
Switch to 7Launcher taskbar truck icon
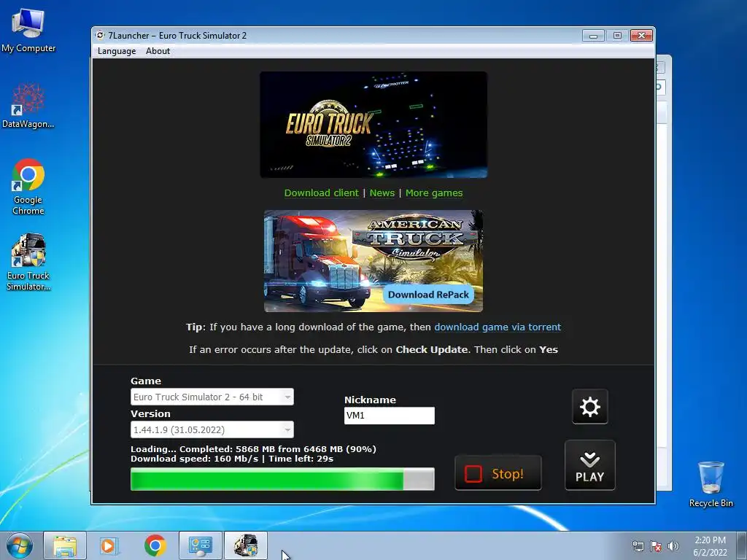tap(246, 545)
